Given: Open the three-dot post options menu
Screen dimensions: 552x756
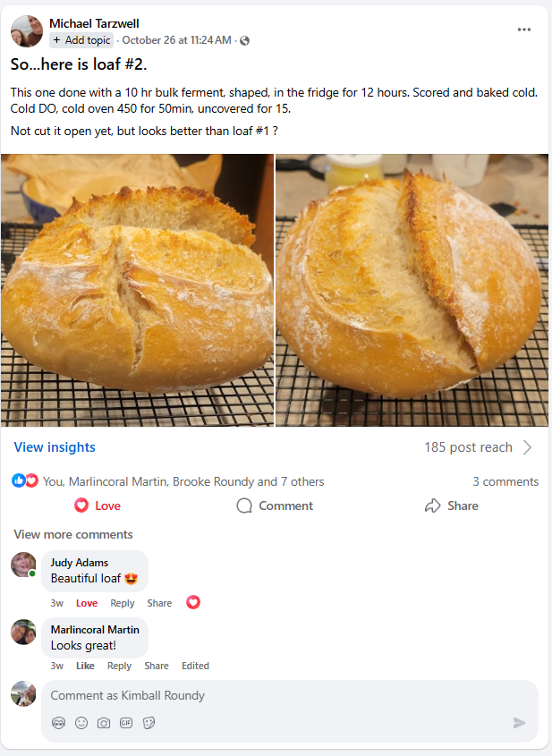Looking at the screenshot, I should pyautogui.click(x=524, y=30).
